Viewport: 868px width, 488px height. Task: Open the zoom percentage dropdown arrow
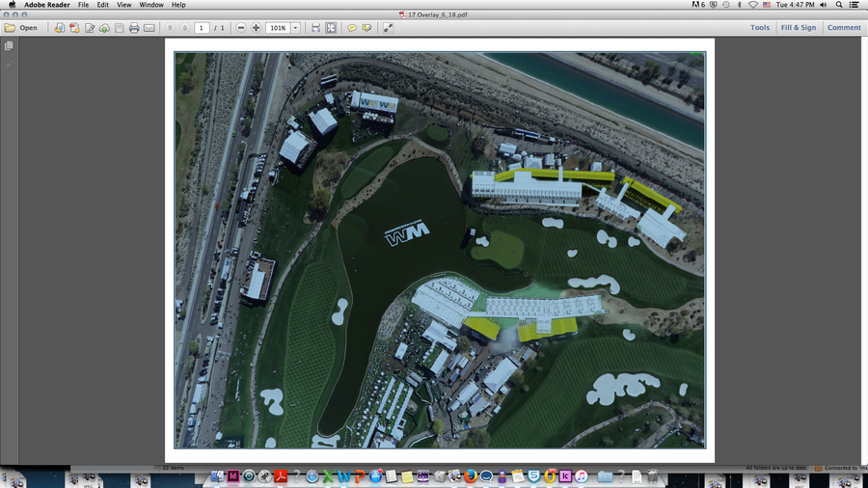[x=295, y=28]
